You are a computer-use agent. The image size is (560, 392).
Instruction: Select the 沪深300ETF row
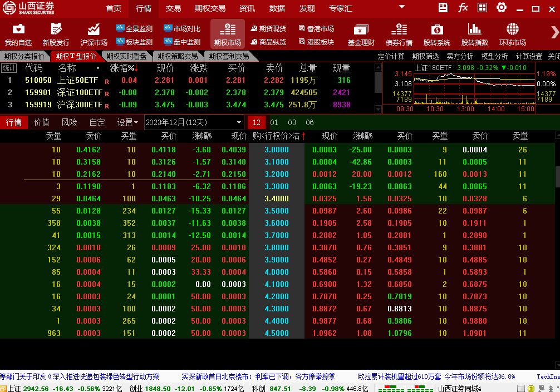pos(188,105)
